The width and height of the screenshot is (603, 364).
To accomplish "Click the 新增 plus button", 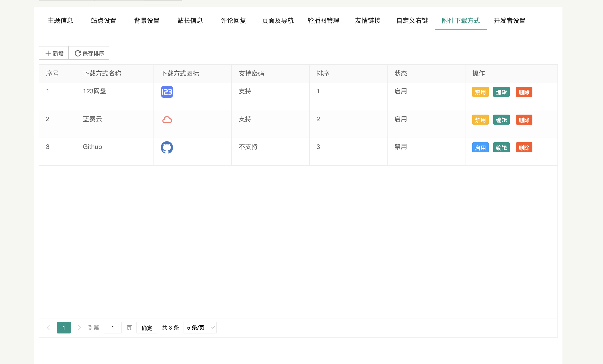I will (54, 53).
